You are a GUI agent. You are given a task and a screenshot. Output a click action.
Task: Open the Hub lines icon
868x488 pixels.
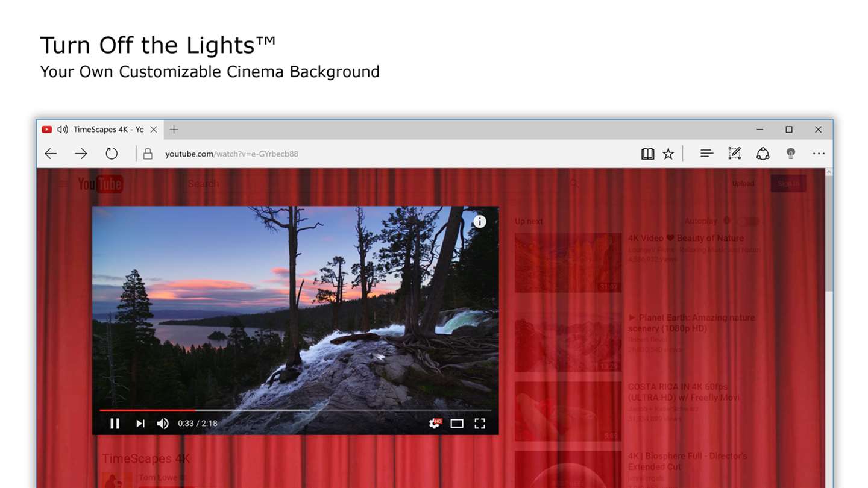[707, 154]
